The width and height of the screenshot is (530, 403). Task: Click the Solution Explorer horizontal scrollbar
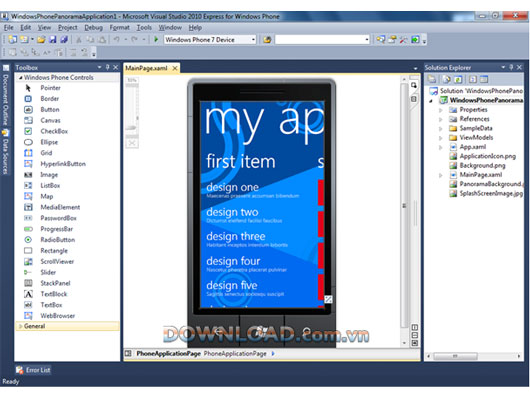(x=455, y=356)
